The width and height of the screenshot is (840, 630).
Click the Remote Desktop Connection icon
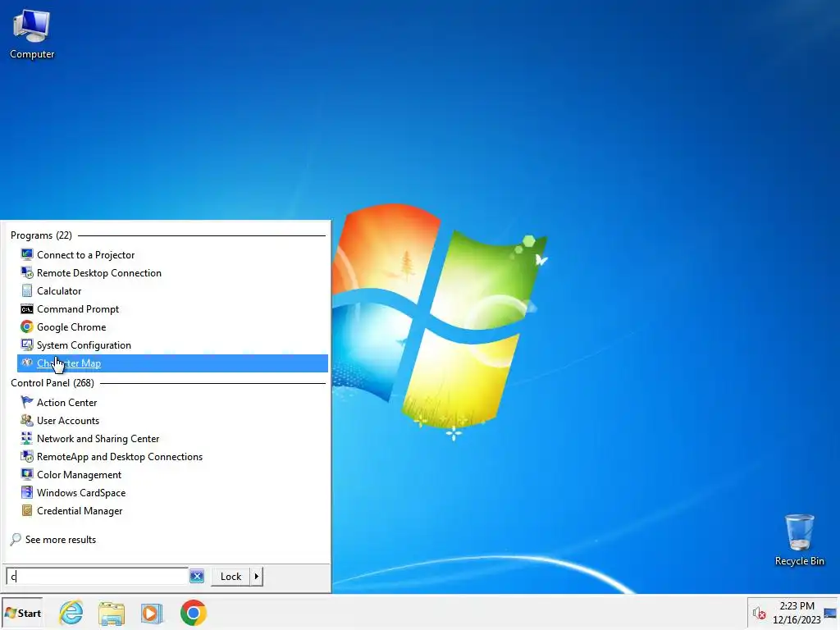tap(27, 272)
